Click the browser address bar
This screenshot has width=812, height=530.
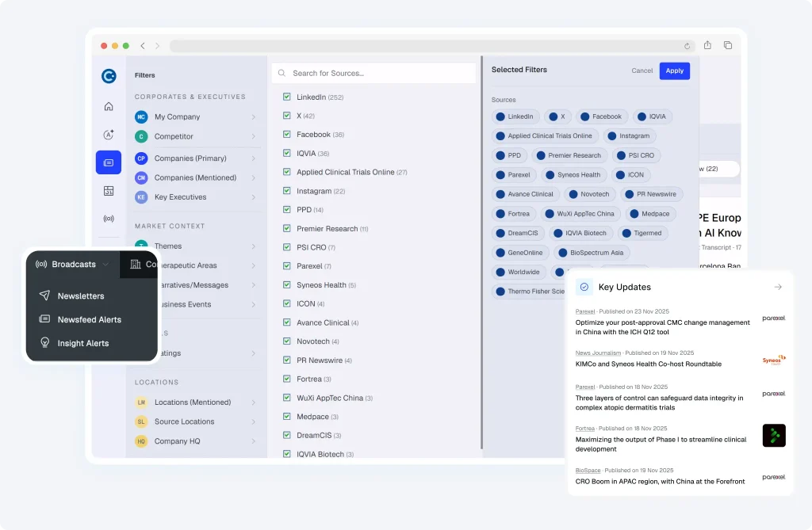pos(431,45)
